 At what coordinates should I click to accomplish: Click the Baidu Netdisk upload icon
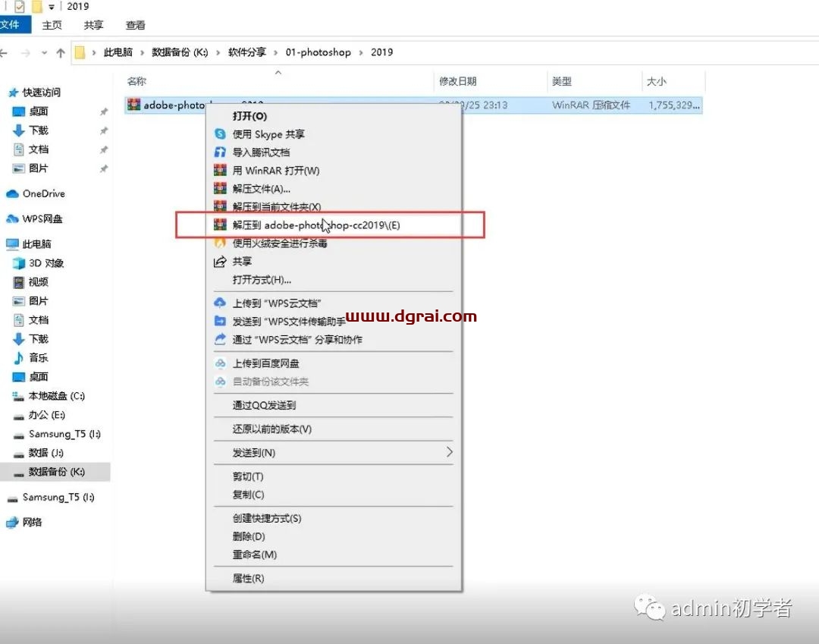[221, 363]
